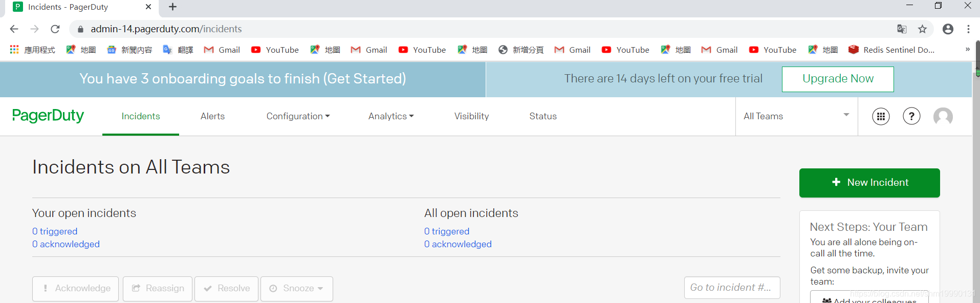The width and height of the screenshot is (980, 303).
Task: Open the first Gmail bookmark
Action: (222, 50)
